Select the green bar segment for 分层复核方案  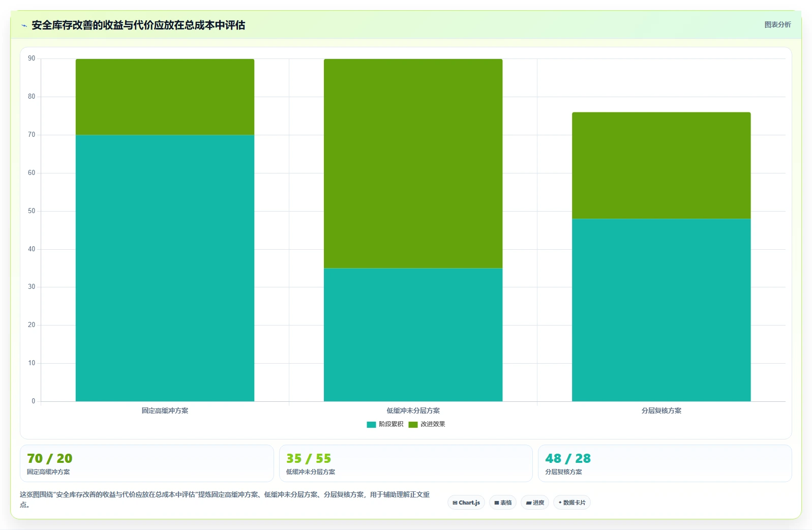(661, 165)
